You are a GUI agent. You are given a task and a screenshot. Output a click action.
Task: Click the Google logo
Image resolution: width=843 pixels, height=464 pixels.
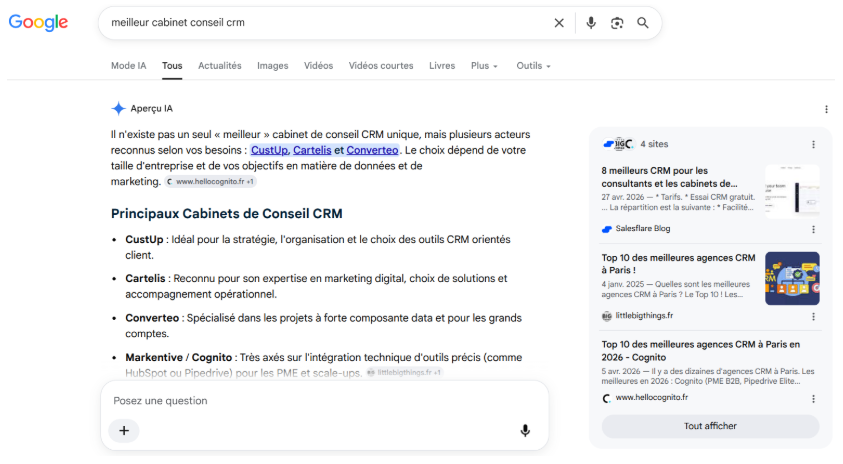38,23
